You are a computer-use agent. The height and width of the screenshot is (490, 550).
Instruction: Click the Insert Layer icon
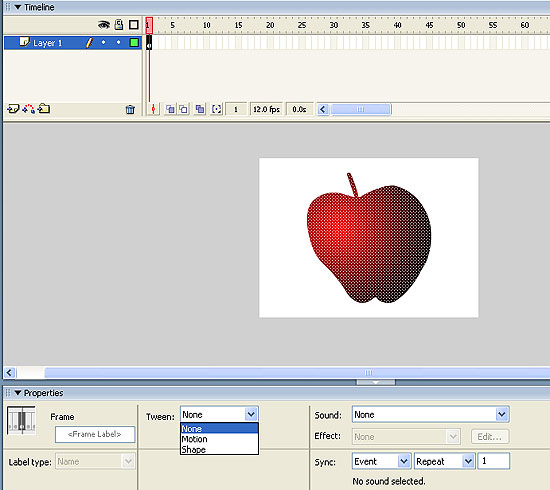tap(13, 109)
